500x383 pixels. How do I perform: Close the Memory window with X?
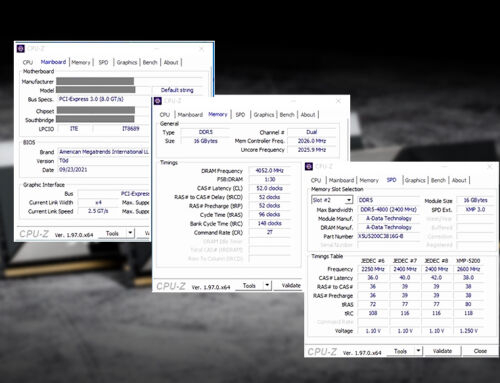tap(338, 101)
